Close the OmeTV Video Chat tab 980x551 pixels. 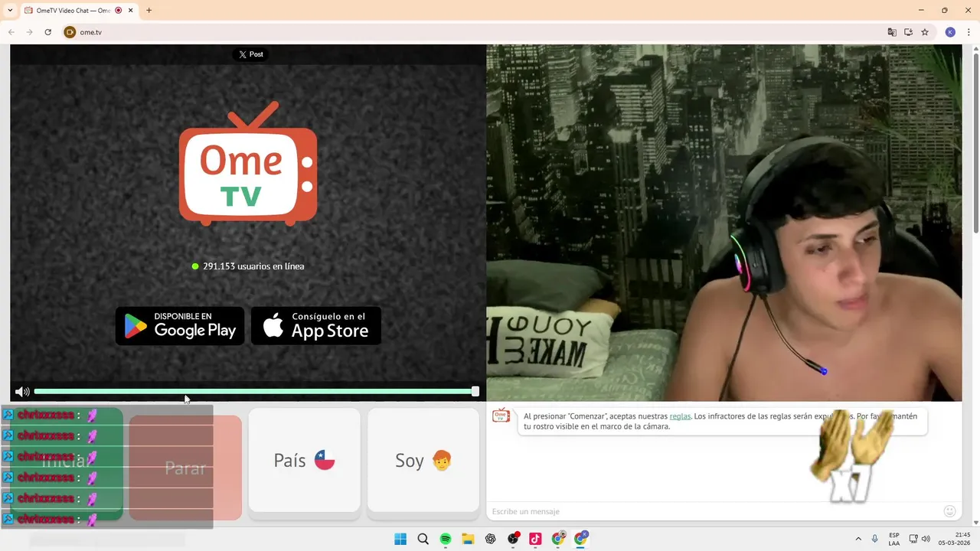pos(131,11)
